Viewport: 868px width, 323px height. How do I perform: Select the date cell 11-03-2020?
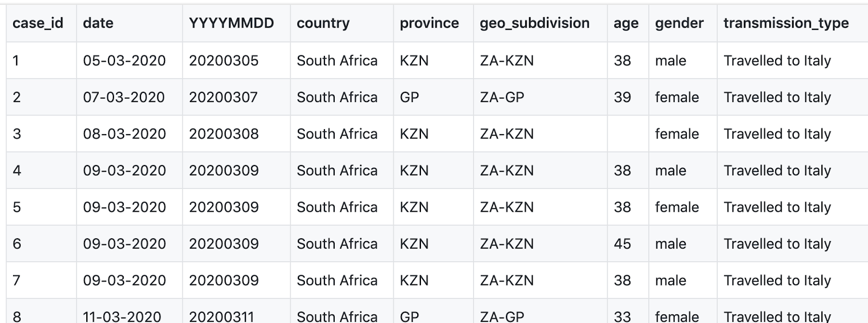[x=122, y=316]
